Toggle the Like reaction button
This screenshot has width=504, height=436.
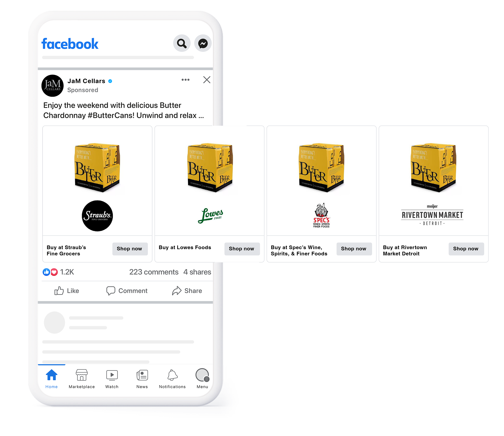pyautogui.click(x=66, y=291)
